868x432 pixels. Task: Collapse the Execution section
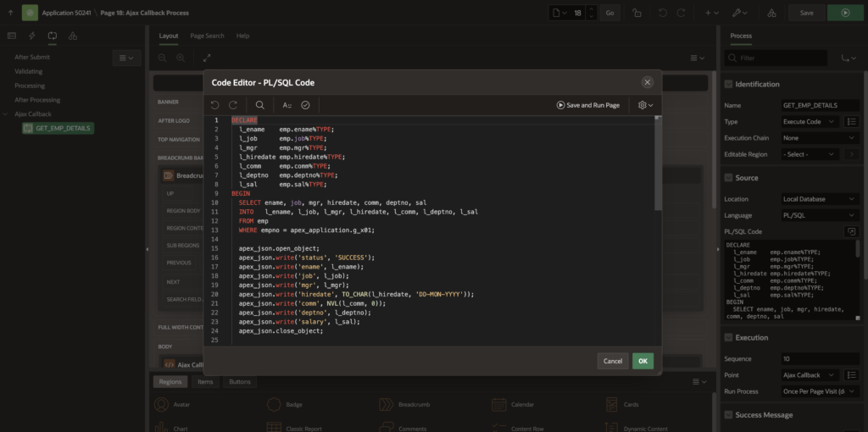(728, 337)
